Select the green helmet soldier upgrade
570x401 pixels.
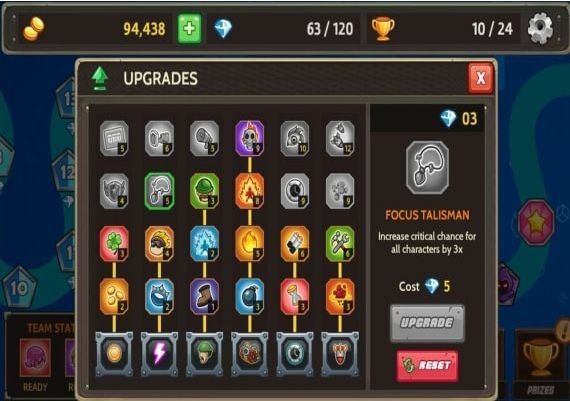pos(204,191)
